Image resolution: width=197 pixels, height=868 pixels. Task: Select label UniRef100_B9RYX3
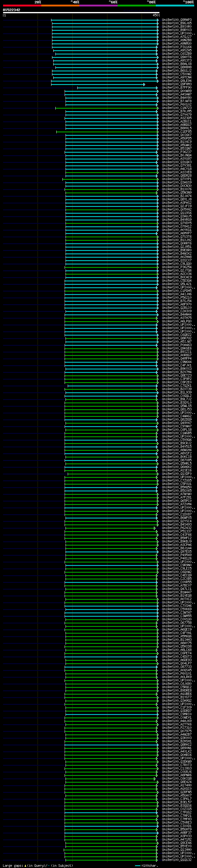coord(176,30)
